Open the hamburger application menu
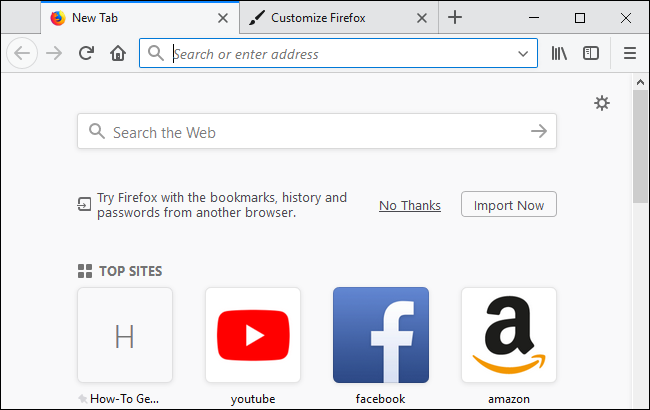 click(x=630, y=54)
